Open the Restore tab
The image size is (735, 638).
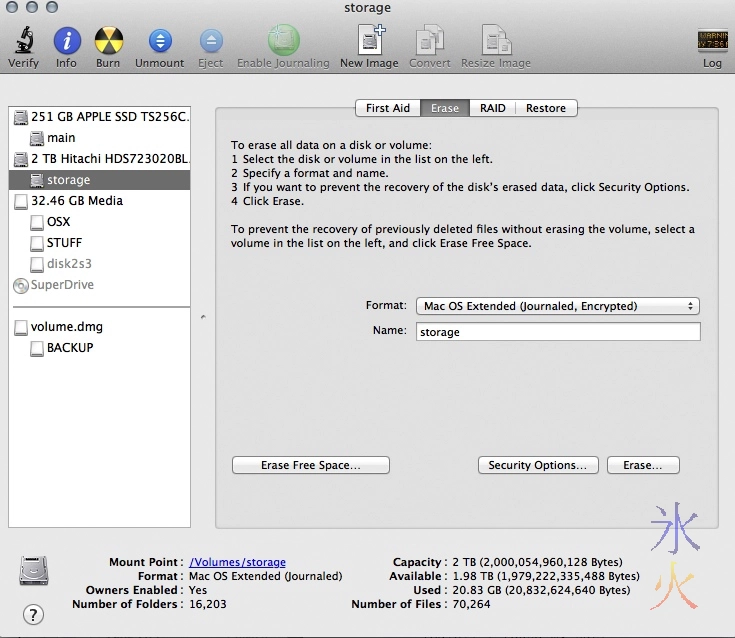546,108
